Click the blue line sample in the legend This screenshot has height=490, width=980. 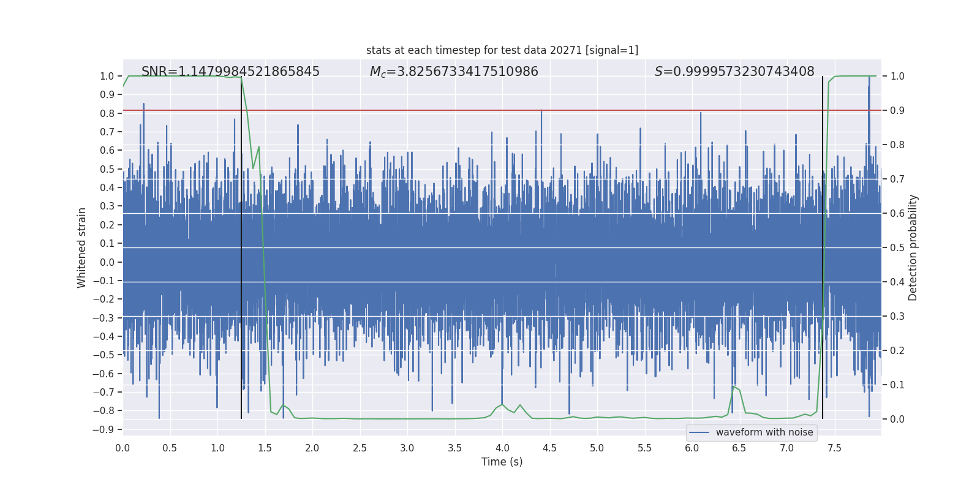699,432
